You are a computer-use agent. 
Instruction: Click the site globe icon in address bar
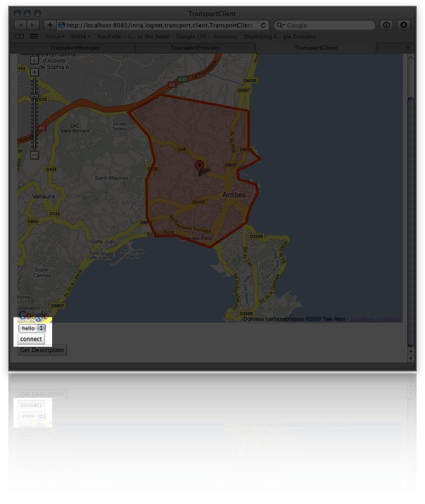pos(62,25)
